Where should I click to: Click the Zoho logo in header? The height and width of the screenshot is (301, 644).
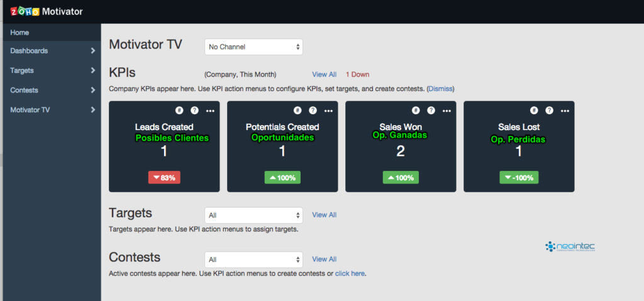(25, 11)
